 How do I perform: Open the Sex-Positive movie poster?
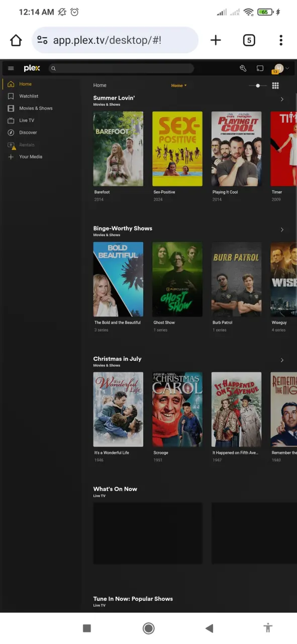tap(177, 149)
